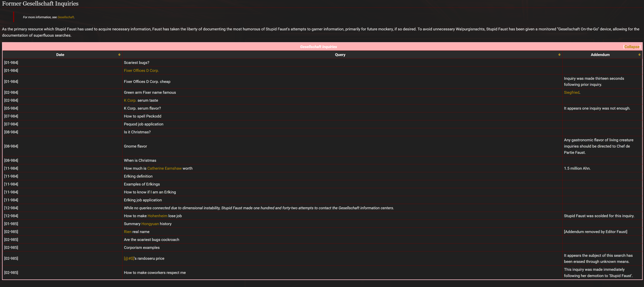Open the K Corp. link
This screenshot has height=287, width=644.
(x=130, y=100)
